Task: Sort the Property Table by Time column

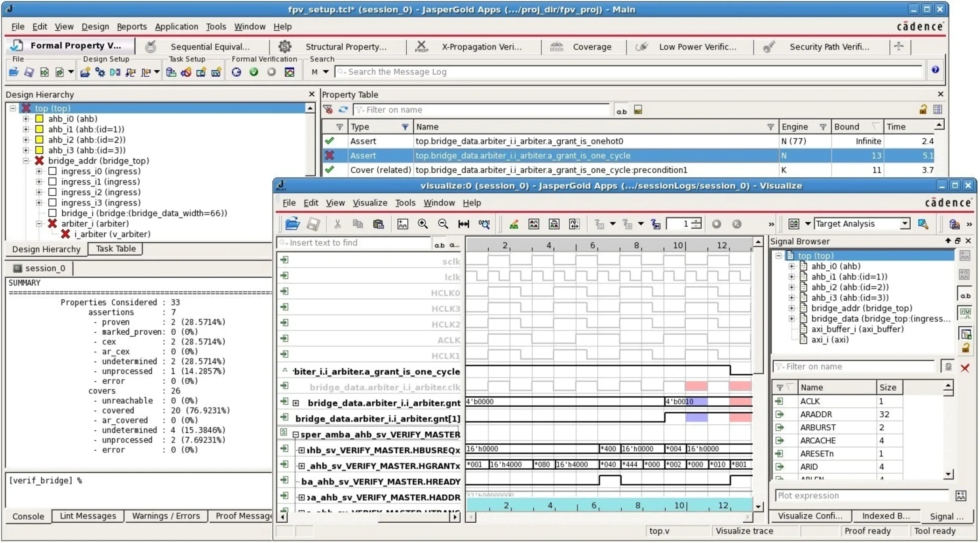Action: click(x=908, y=127)
